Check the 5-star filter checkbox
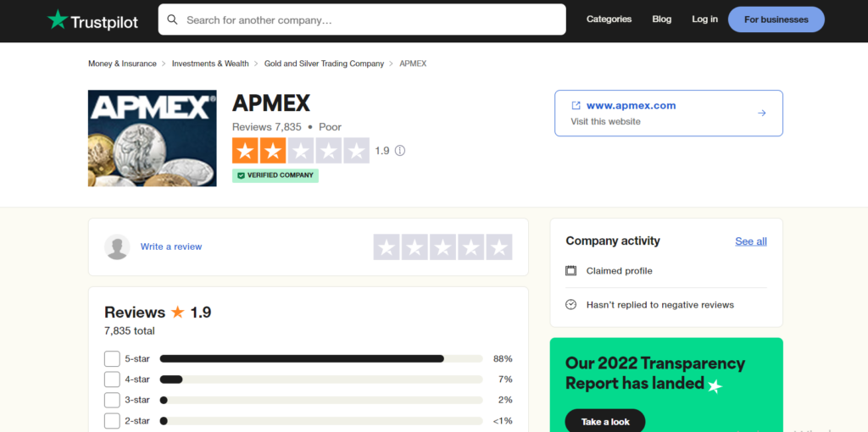 click(112, 358)
